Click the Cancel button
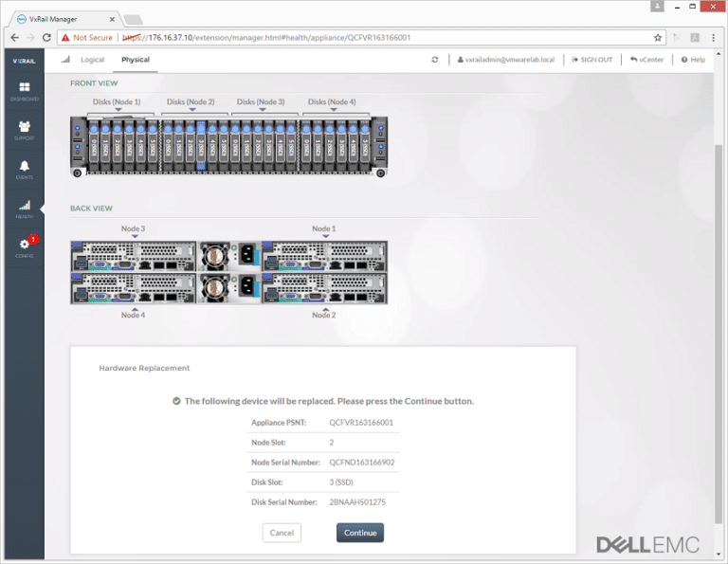Viewport: 728px width, 564px height. click(x=282, y=533)
